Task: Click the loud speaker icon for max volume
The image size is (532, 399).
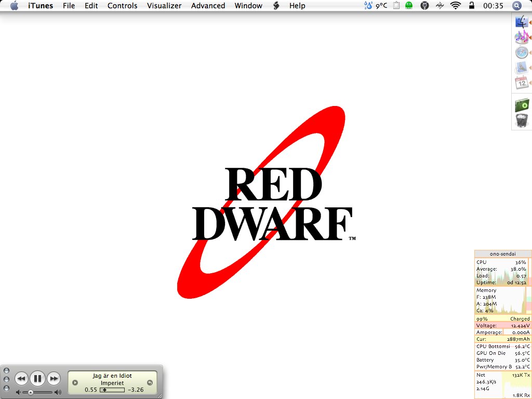Action: coord(58,393)
